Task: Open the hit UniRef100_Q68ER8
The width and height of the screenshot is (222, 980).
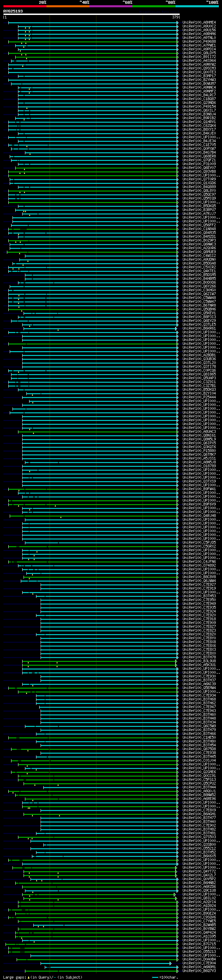Action: pos(199,156)
